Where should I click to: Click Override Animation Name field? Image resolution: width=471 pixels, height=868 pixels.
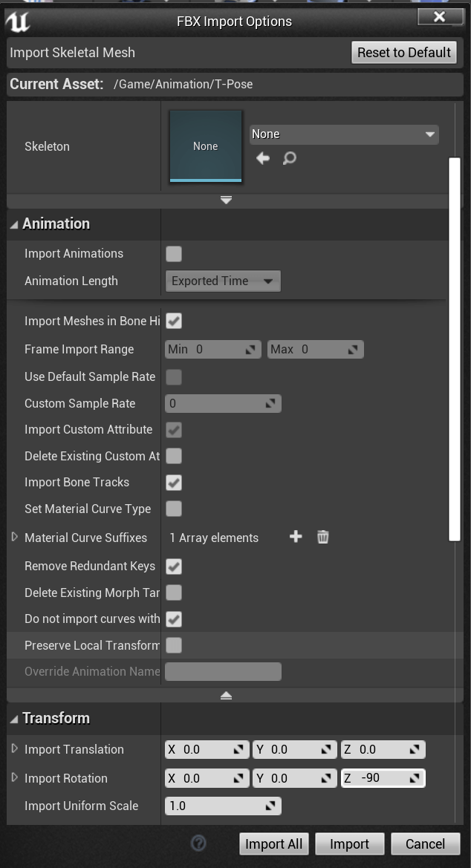223,671
